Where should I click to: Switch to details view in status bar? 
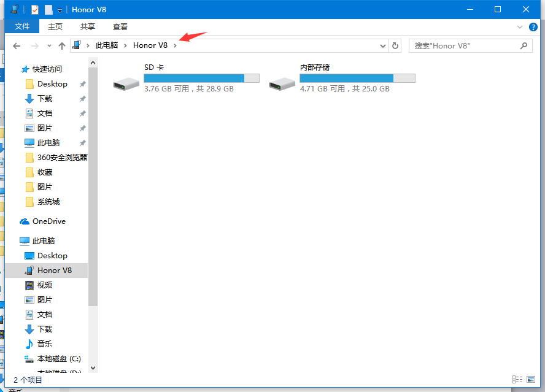coord(517,380)
